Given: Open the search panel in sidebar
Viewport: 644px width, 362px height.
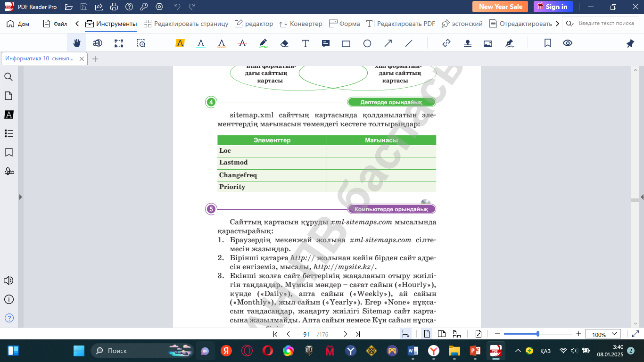Looking at the screenshot, I should point(8,77).
